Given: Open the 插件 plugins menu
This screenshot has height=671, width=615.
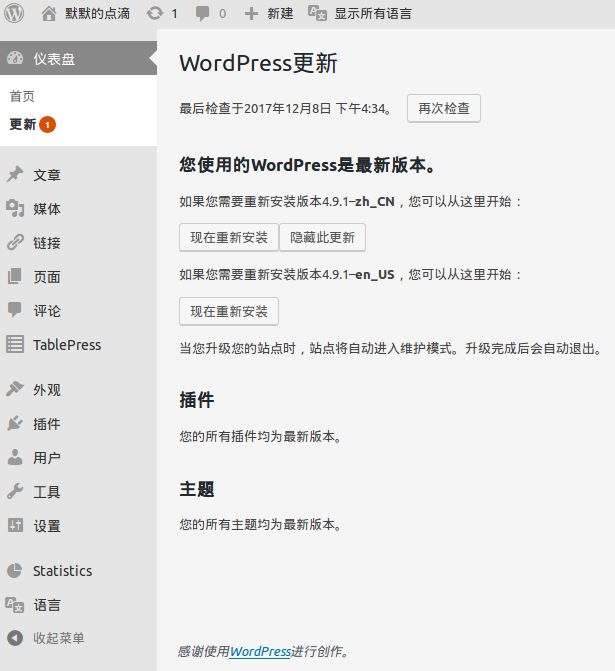Looking at the screenshot, I should [46, 424].
